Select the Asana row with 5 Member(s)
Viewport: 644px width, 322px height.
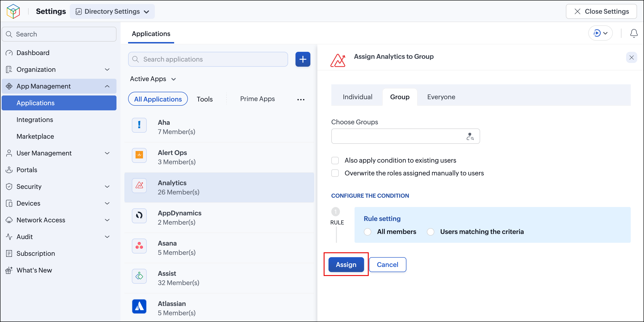219,248
